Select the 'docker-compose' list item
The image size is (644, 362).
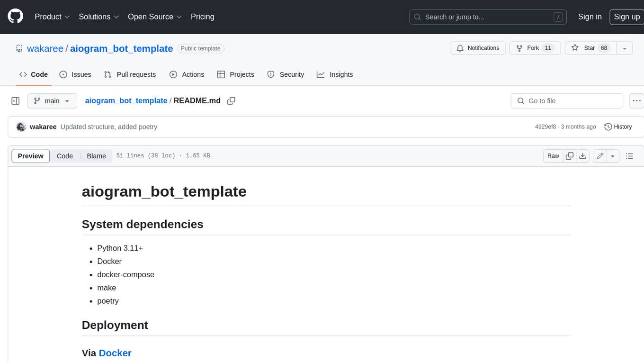click(125, 274)
